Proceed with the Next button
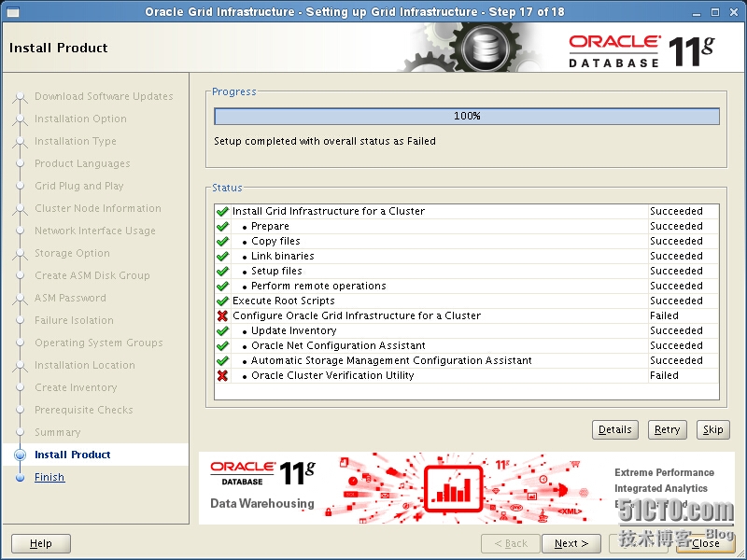The height and width of the screenshot is (560, 747). click(571, 543)
